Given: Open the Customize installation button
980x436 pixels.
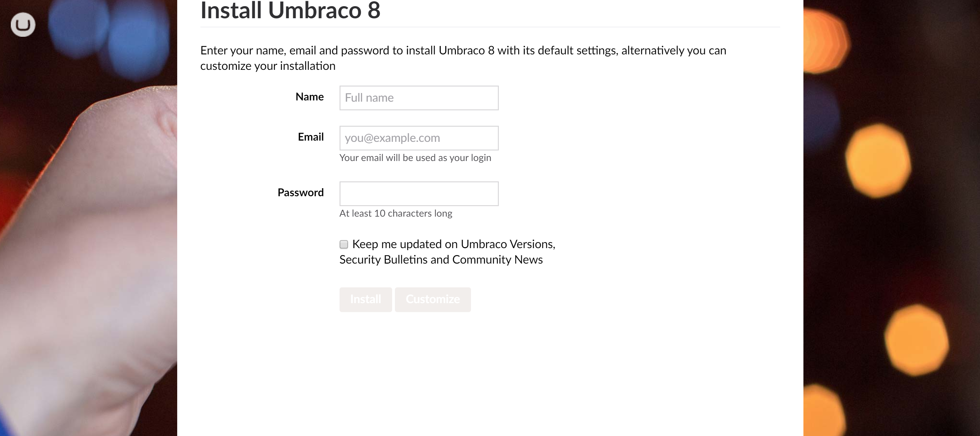Looking at the screenshot, I should (x=433, y=299).
